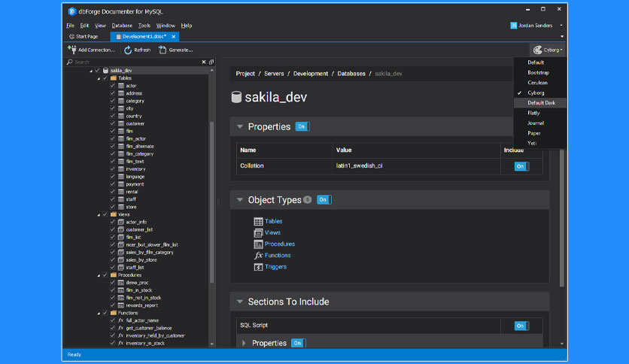Click the Jordan Sanders user avatar icon
Screen dimensions: 629x364
(x=513, y=26)
